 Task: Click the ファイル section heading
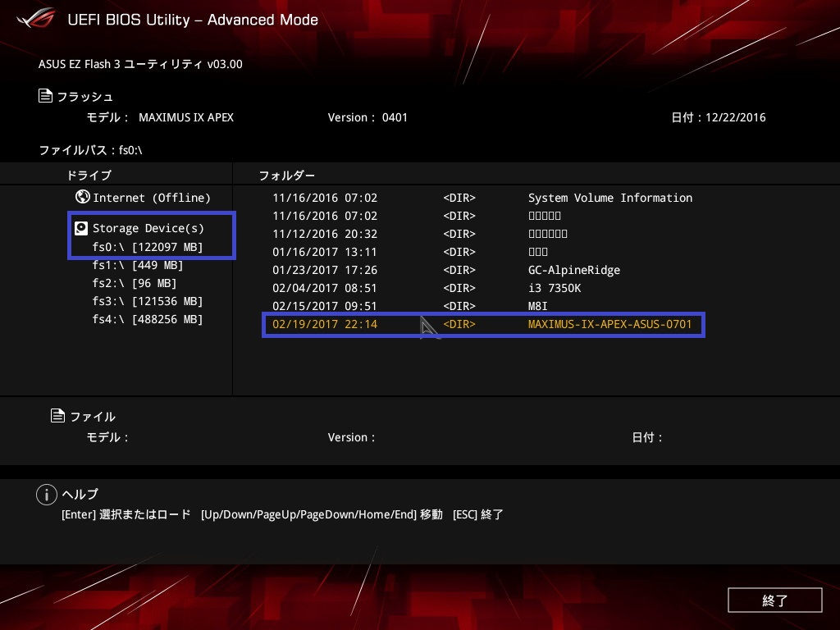point(93,416)
